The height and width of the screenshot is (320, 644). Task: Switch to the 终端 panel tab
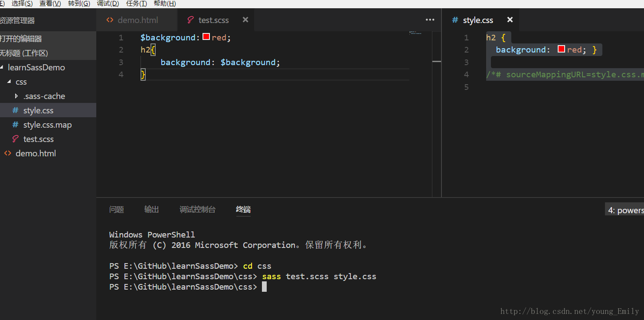[243, 209]
